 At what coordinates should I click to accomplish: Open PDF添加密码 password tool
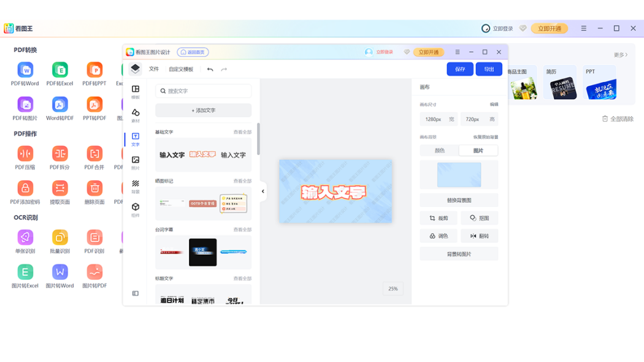pyautogui.click(x=25, y=193)
